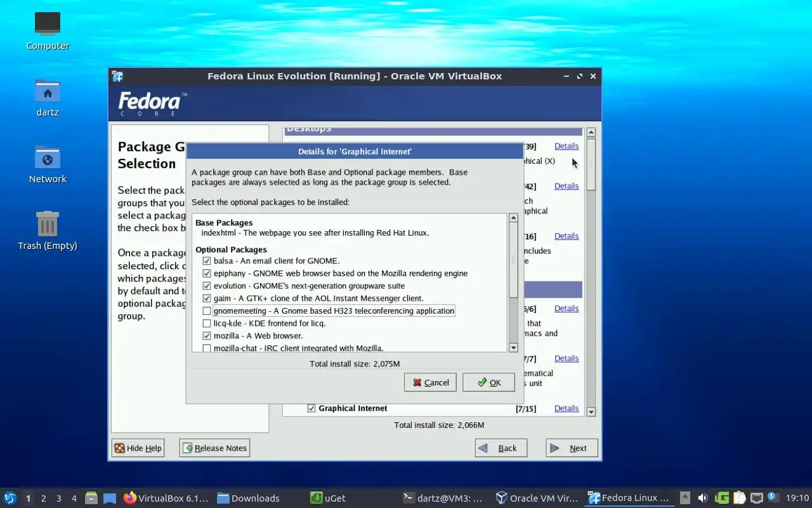Switch to the VirtualBox 6.1 Firefox taskbar item
The height and width of the screenshot is (508, 812).
[x=166, y=498]
